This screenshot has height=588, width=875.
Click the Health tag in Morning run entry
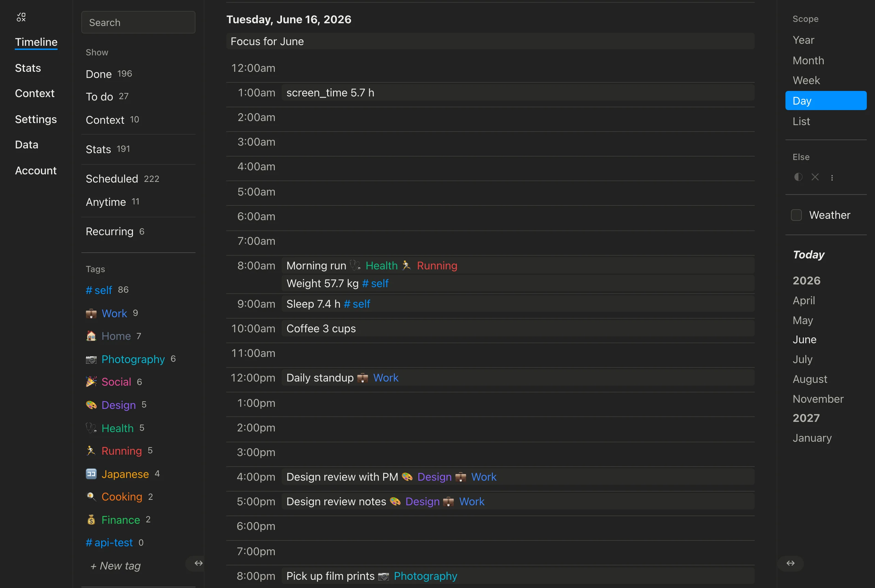point(382,266)
